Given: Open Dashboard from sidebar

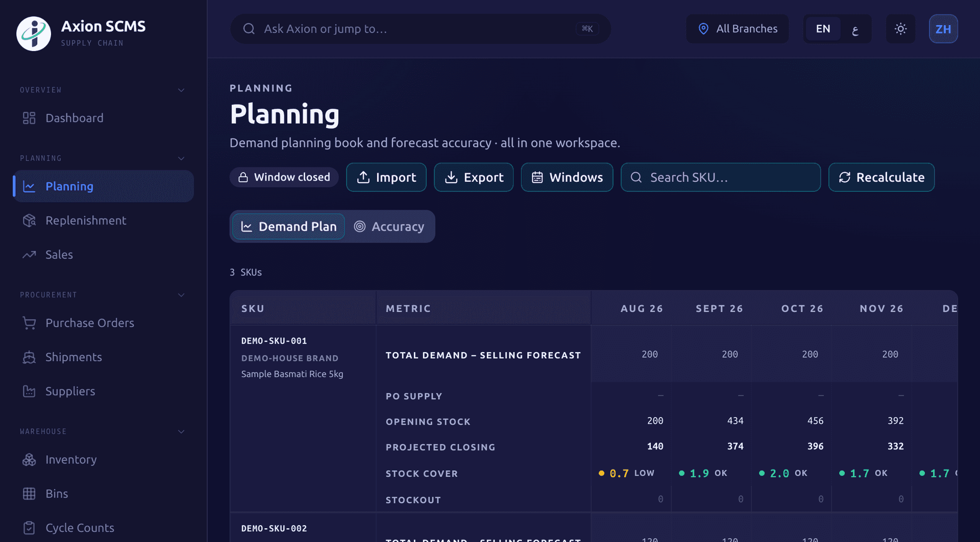Looking at the screenshot, I should [x=103, y=118].
